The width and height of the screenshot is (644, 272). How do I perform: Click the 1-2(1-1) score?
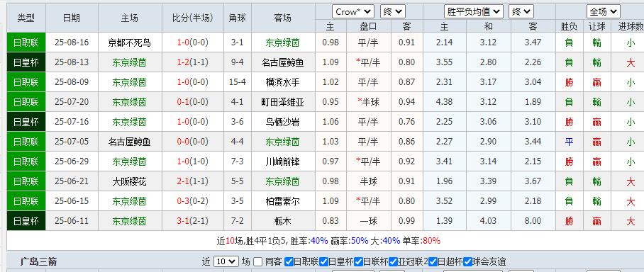coord(193,62)
